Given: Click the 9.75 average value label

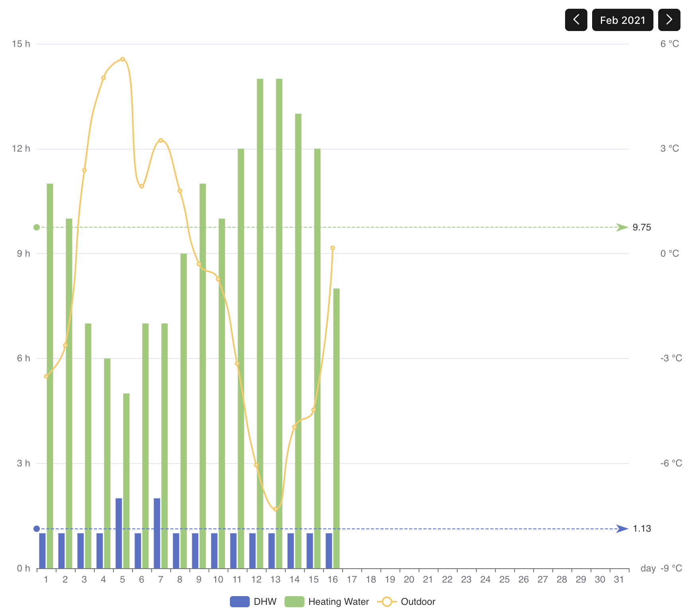Looking at the screenshot, I should click(642, 228).
